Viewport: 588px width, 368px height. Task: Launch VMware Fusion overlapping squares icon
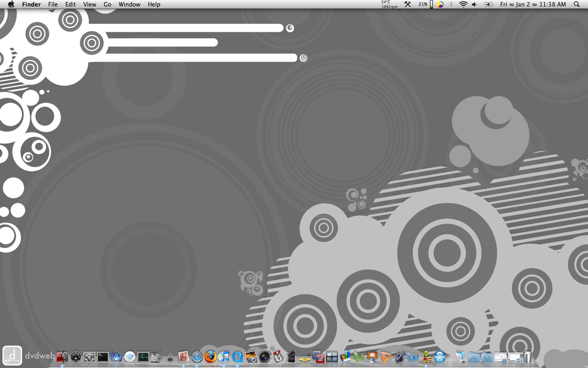pos(318,357)
